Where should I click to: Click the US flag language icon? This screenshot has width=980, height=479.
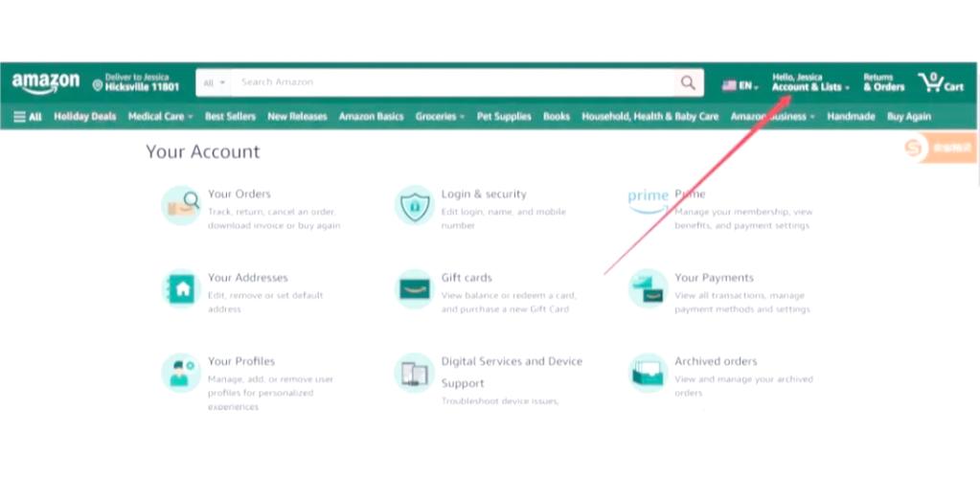point(729,85)
